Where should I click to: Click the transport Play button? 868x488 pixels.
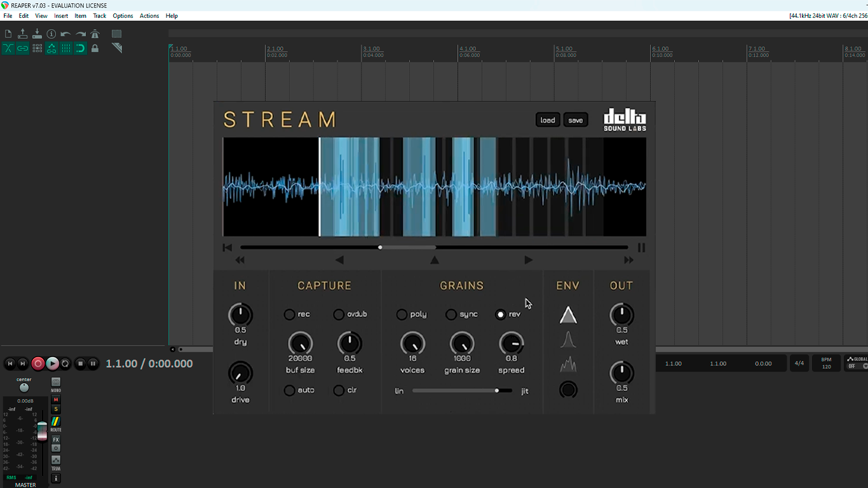(x=52, y=363)
